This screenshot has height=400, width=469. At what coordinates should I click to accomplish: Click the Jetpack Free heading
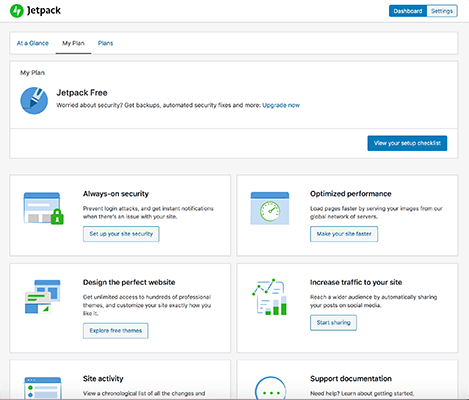(82, 93)
